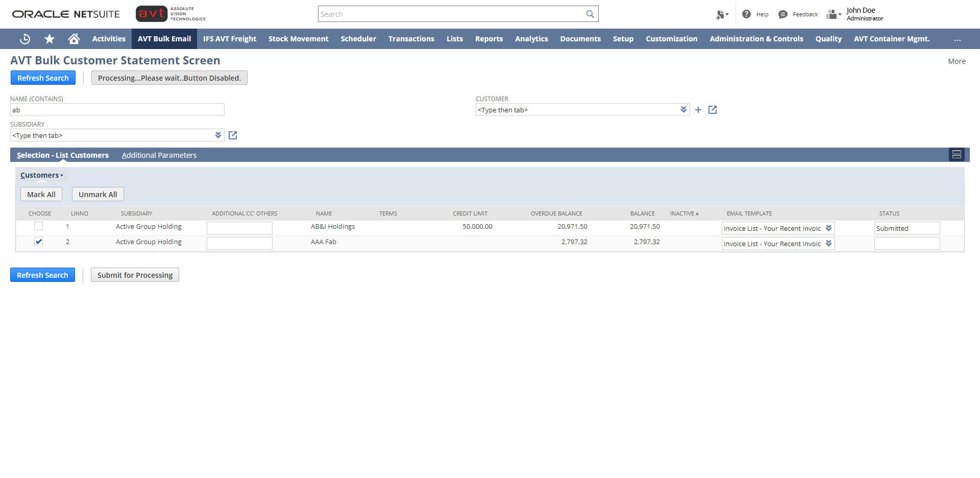
Task: Click the plus icon next to Customer field
Action: (x=698, y=109)
